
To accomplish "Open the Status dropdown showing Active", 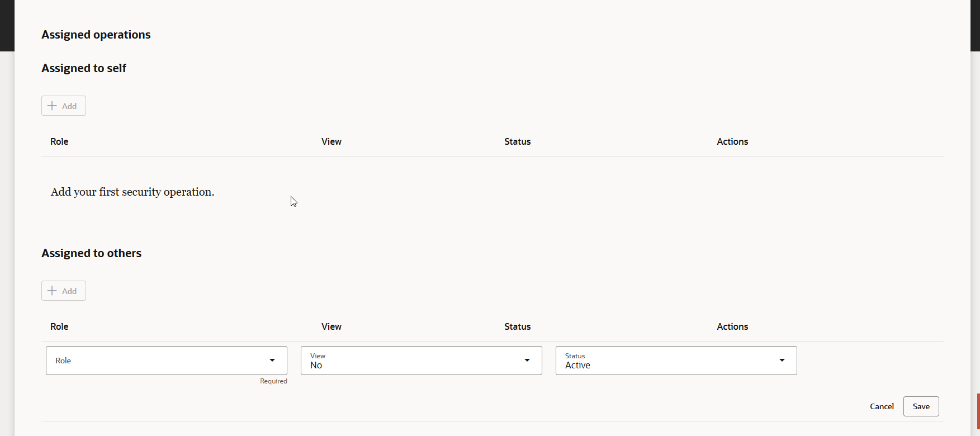I will 675,361.
